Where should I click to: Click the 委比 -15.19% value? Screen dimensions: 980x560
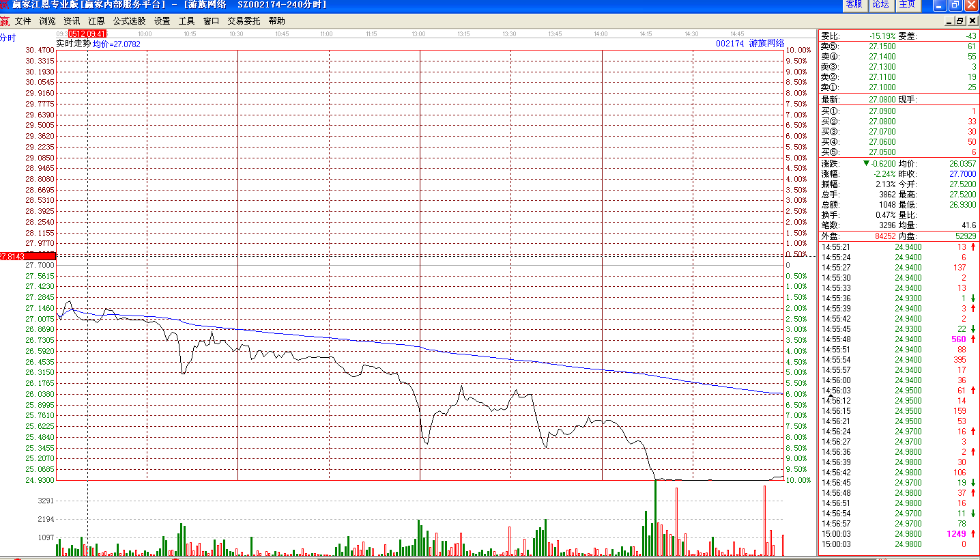(x=882, y=36)
